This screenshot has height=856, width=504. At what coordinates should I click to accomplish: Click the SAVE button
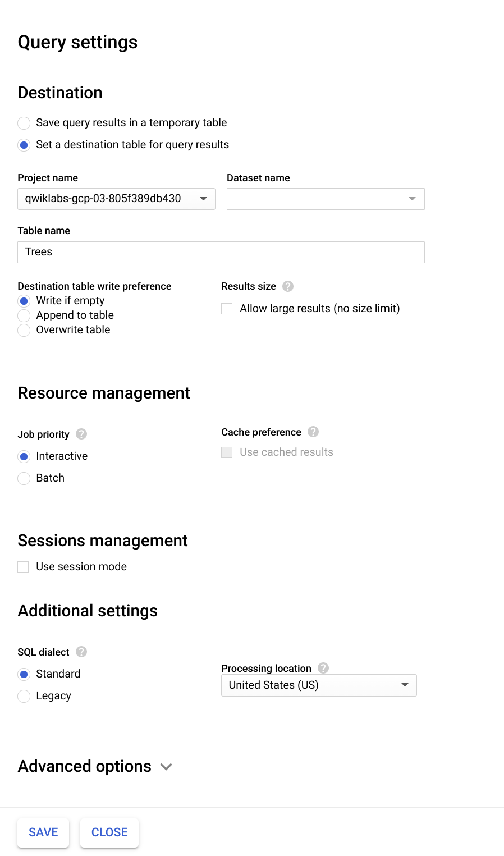[x=43, y=832]
